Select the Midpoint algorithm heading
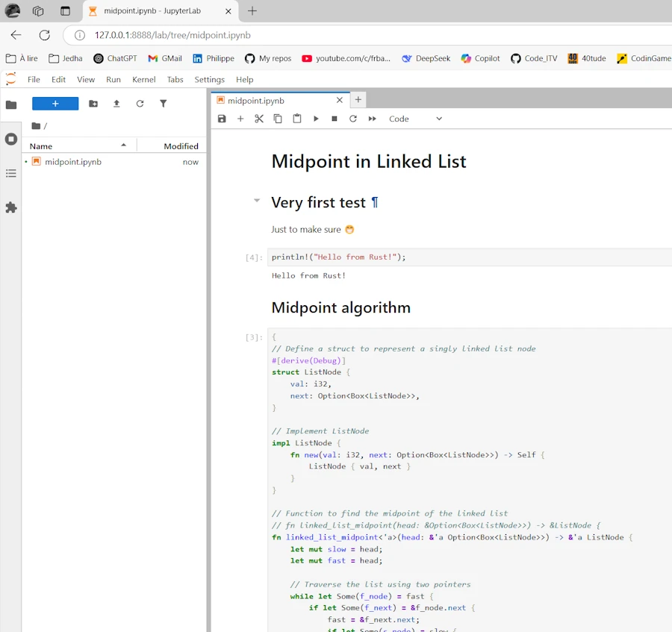 (x=340, y=308)
